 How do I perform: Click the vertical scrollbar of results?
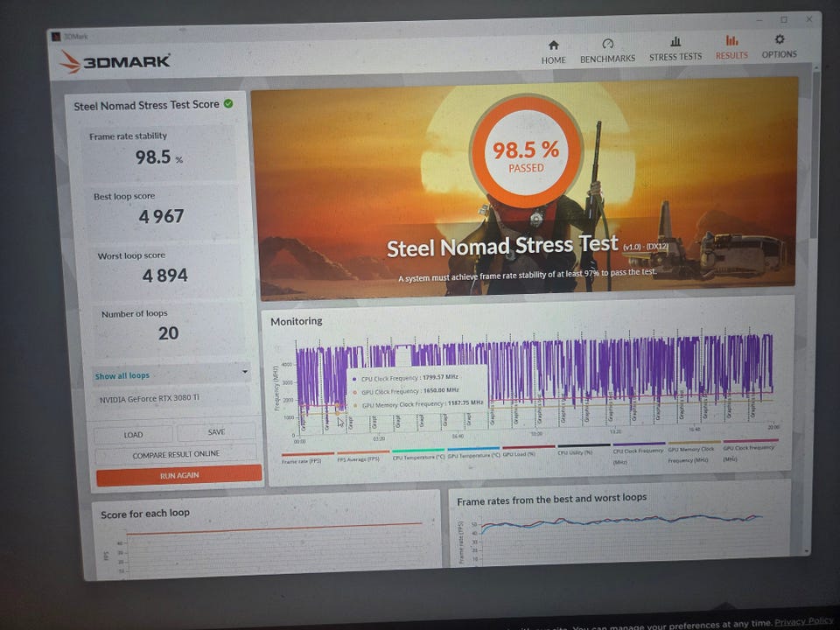tap(815, 156)
